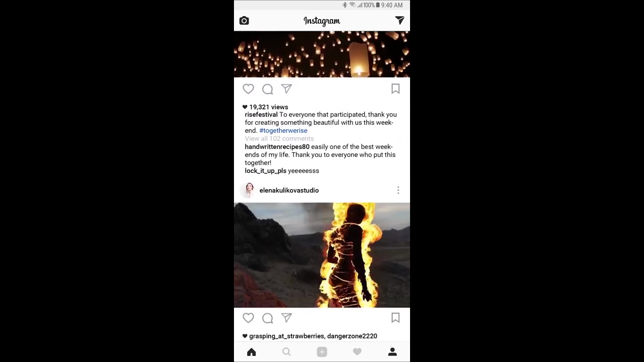Go to the Home tab

click(x=252, y=352)
